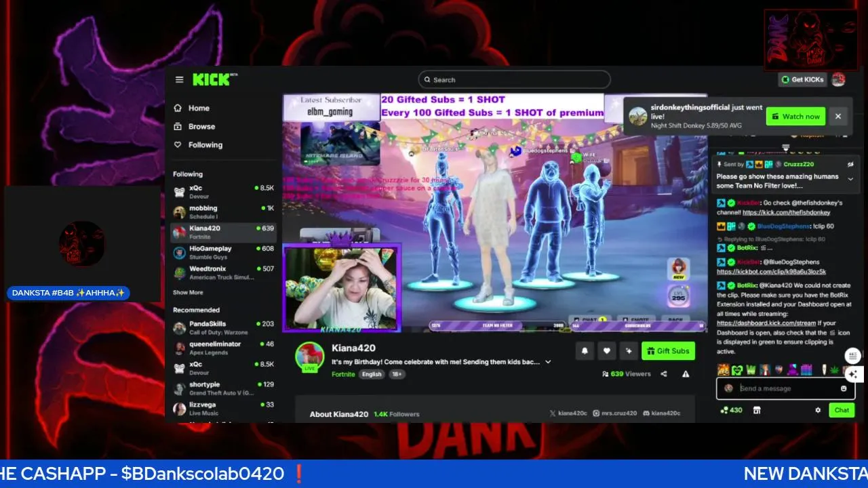Click the 430 channel points counter
The width and height of the screenshot is (868, 488).
[x=731, y=410]
